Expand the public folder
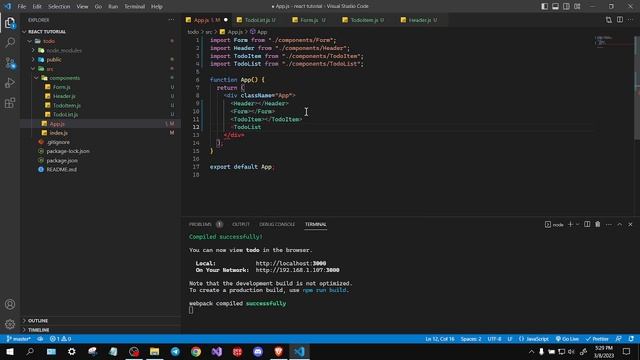This screenshot has height=360, width=640. tap(33, 60)
